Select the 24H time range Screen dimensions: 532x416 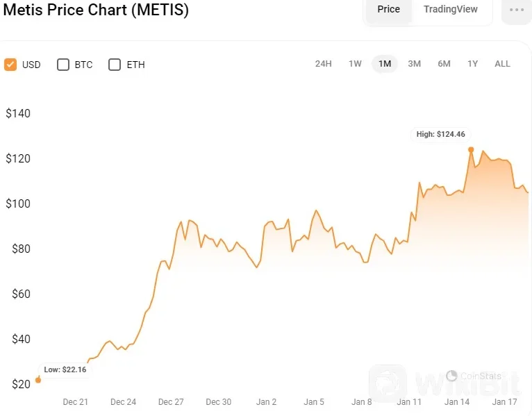pyautogui.click(x=323, y=64)
